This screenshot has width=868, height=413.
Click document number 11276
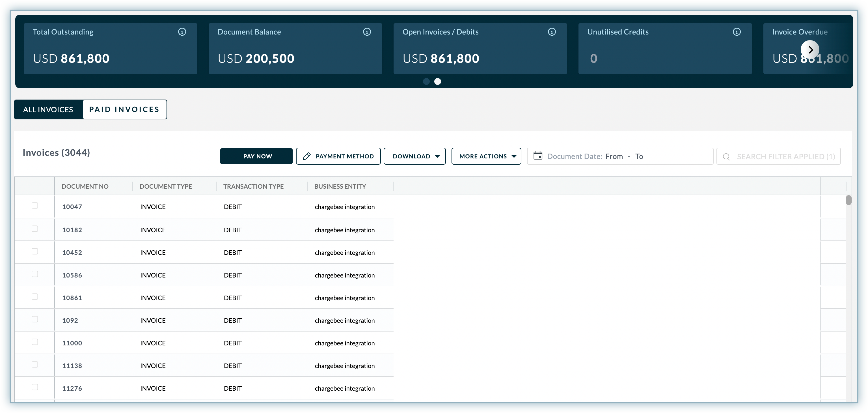(x=72, y=388)
